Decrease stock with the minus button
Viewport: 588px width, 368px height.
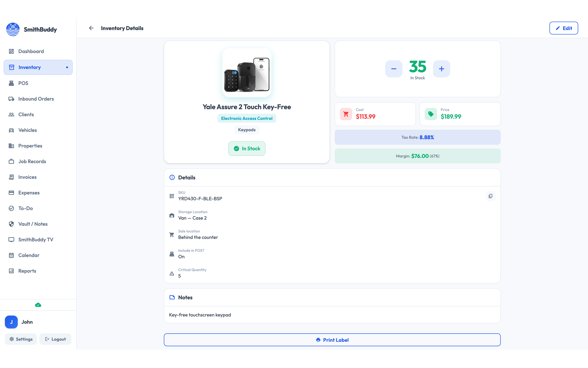point(394,69)
